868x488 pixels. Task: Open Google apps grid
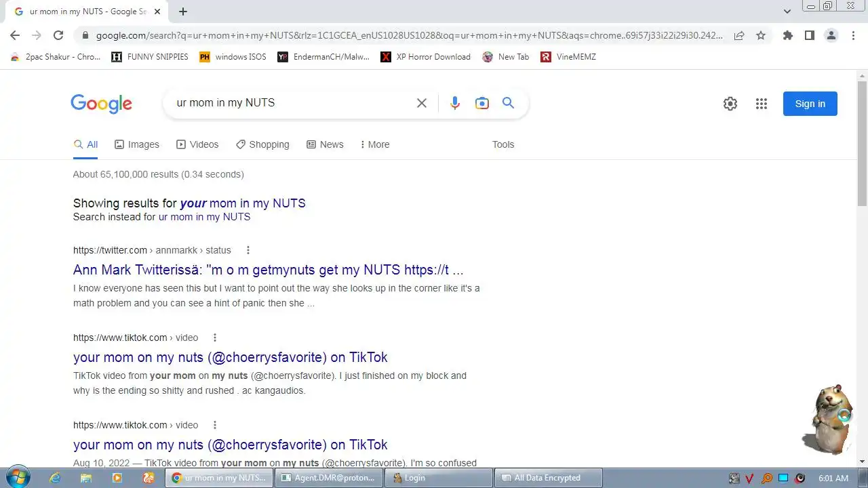[762, 104]
